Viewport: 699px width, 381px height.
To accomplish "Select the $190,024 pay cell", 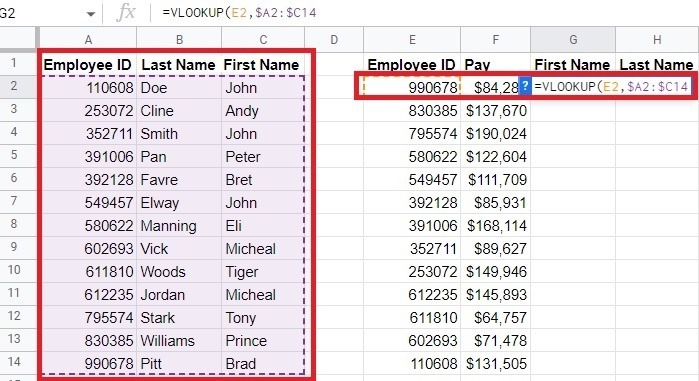I will coord(495,134).
